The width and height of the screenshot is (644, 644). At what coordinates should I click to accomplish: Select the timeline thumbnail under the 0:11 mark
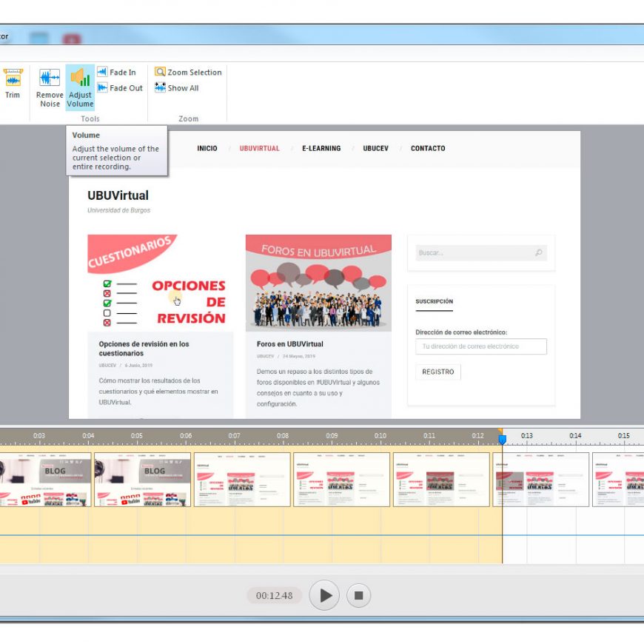pos(441,480)
